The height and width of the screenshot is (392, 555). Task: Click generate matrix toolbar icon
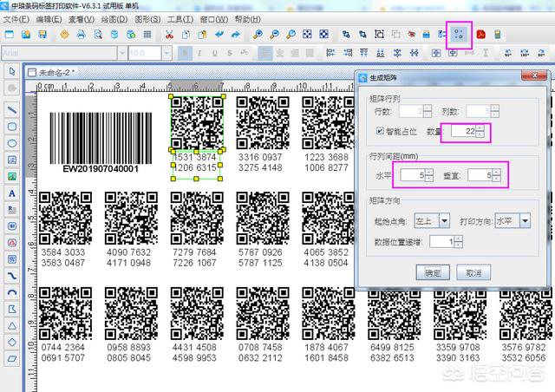(459, 35)
